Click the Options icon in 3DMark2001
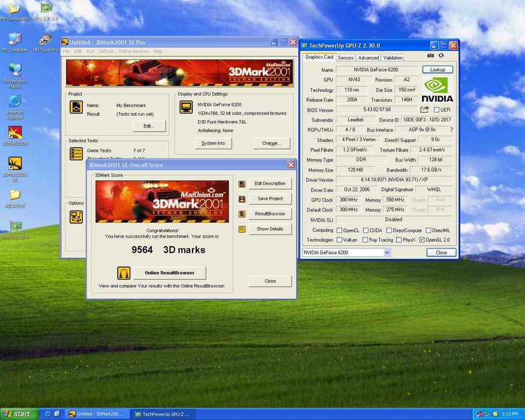 pyautogui.click(x=76, y=217)
